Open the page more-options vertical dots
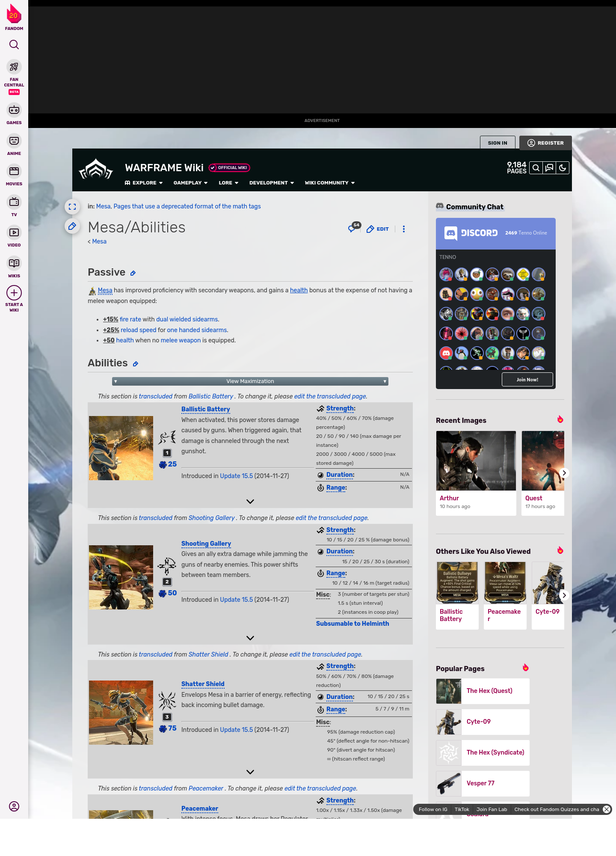 404,229
